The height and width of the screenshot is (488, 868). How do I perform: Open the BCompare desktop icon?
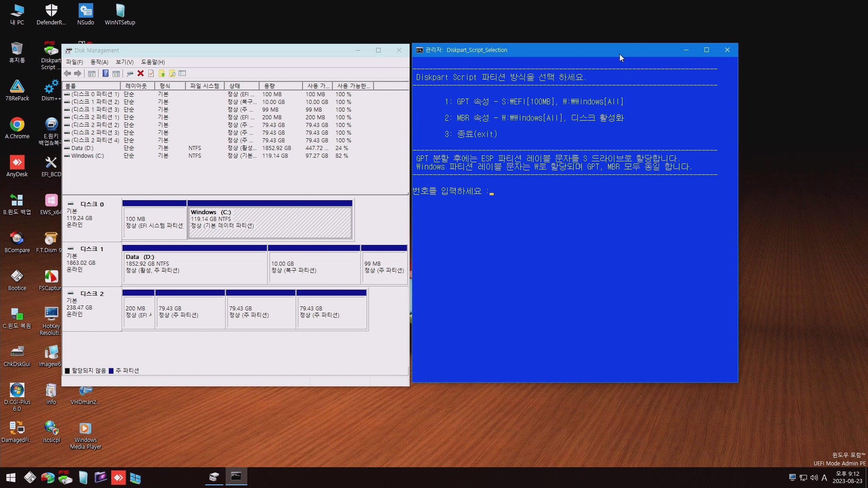click(17, 242)
